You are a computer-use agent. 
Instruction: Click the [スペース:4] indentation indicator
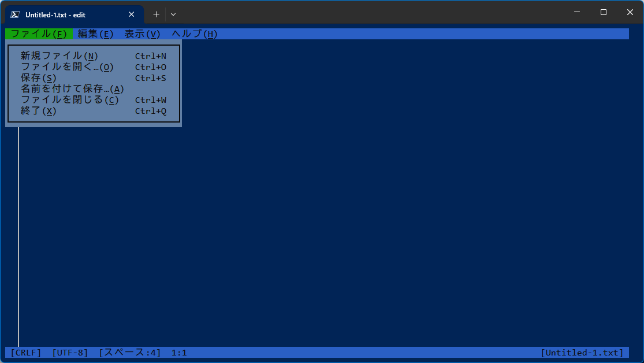coord(130,353)
